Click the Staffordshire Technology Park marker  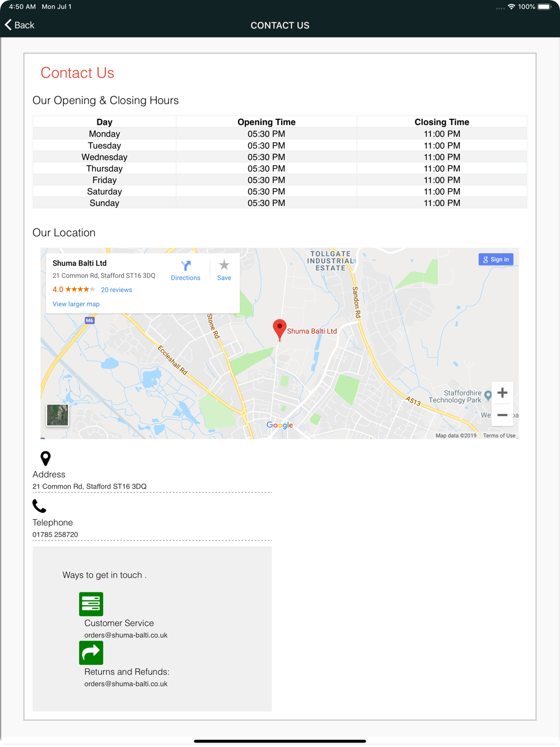[x=488, y=395]
